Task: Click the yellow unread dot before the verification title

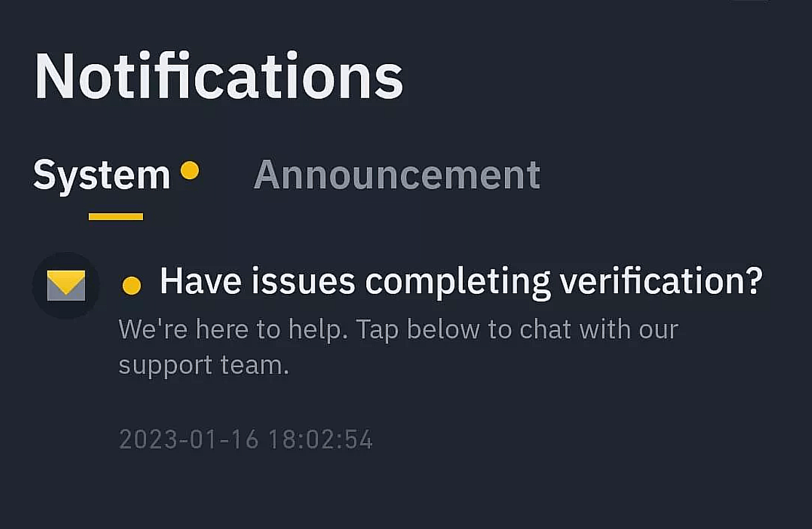Action: click(132, 286)
